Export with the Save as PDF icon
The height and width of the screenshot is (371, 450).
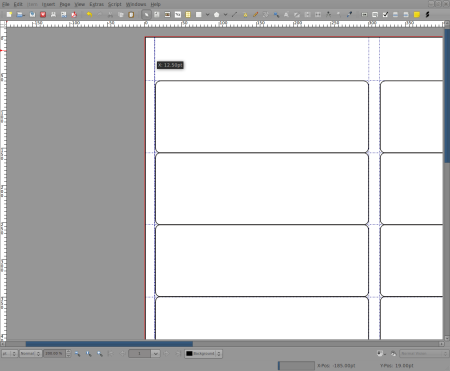pos(74,15)
